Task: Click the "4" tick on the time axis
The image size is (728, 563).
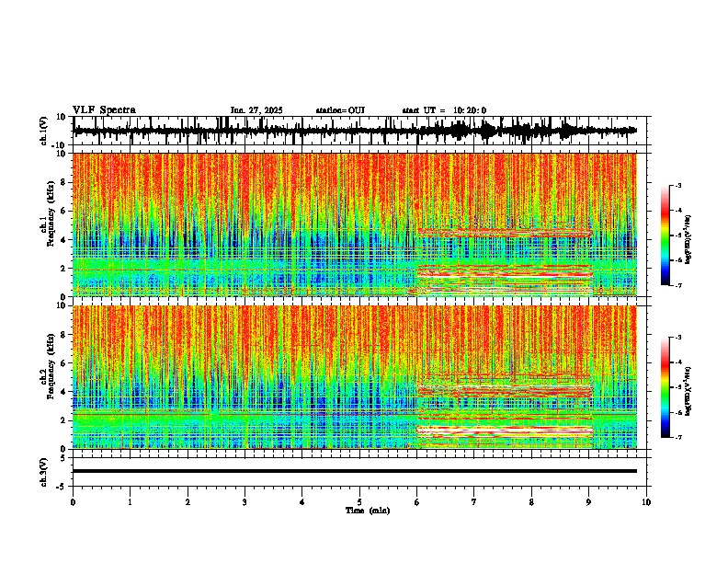Action: coord(302,502)
